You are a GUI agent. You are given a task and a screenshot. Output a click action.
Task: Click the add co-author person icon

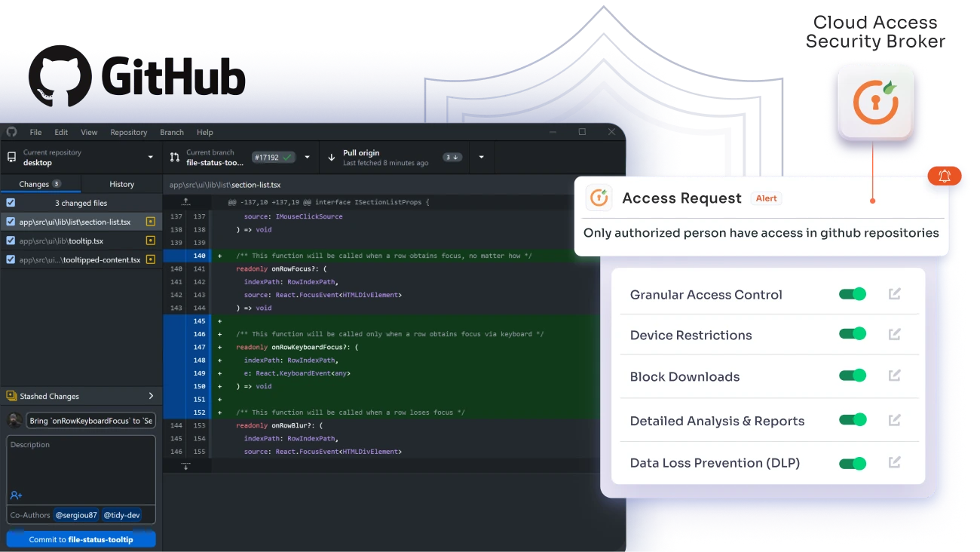(x=17, y=495)
